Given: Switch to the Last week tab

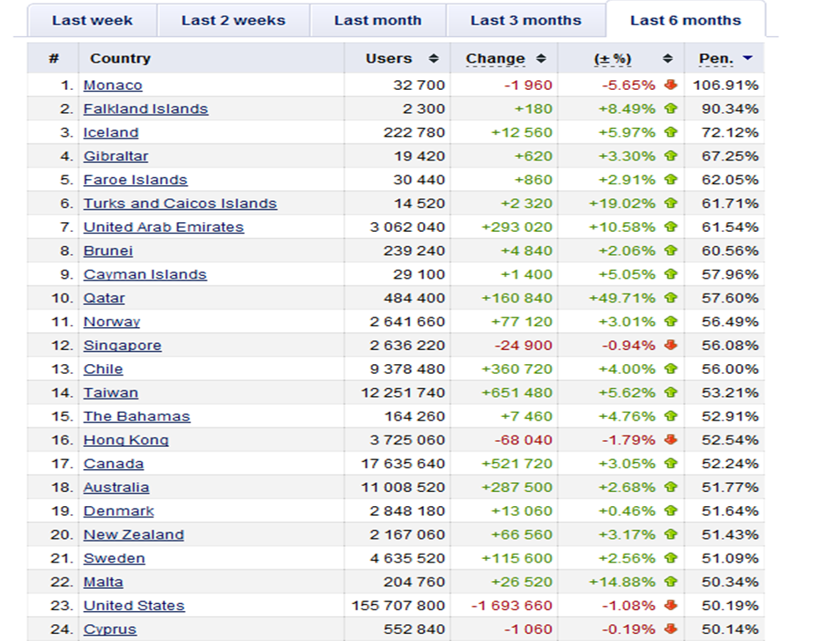Looking at the screenshot, I should (x=93, y=20).
